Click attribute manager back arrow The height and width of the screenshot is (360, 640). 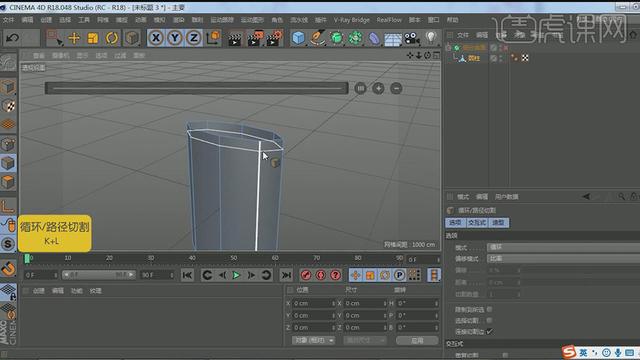click(x=586, y=196)
